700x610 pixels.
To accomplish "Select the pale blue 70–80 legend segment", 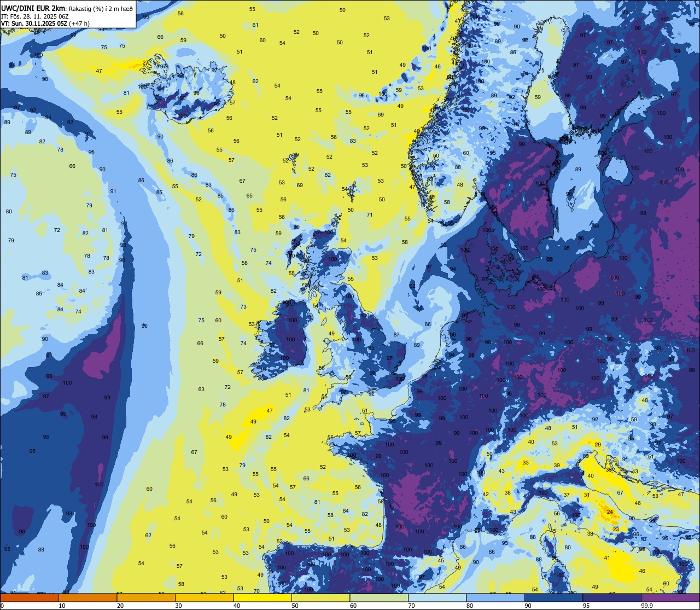I will 437,598.
